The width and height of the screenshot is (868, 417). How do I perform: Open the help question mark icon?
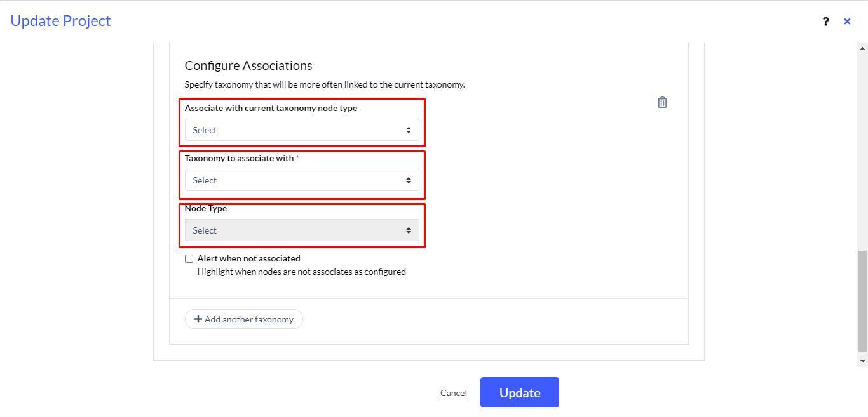click(825, 22)
